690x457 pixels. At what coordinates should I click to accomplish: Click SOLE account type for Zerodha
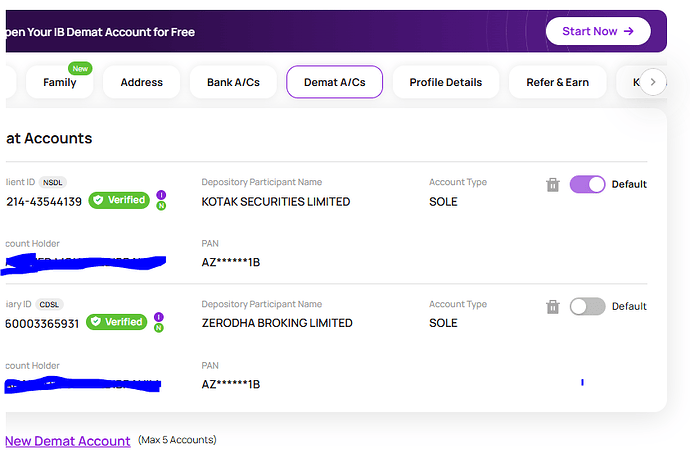pos(444,323)
